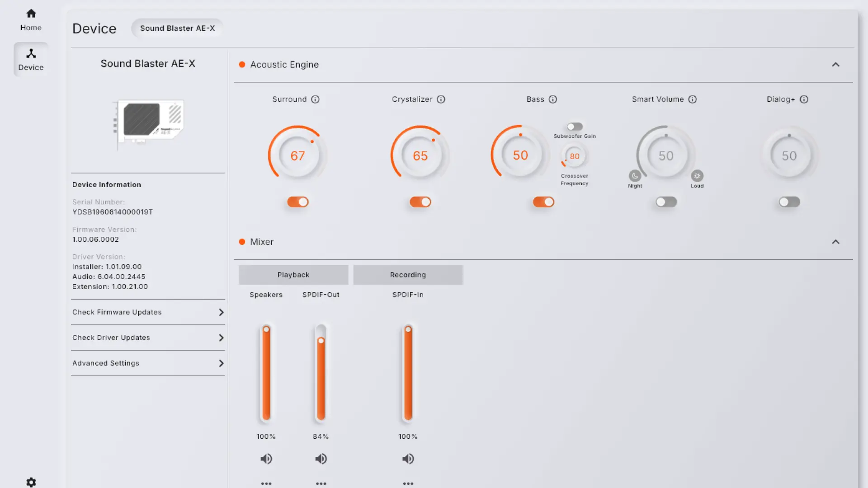The width and height of the screenshot is (868, 488).
Task: Click Check Firmware Updates label
Action: [x=117, y=312]
